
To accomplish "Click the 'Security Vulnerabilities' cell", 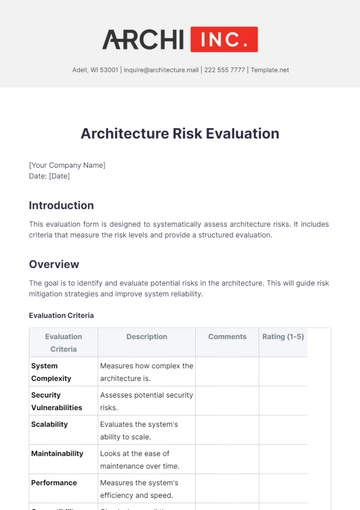I will tap(64, 401).
